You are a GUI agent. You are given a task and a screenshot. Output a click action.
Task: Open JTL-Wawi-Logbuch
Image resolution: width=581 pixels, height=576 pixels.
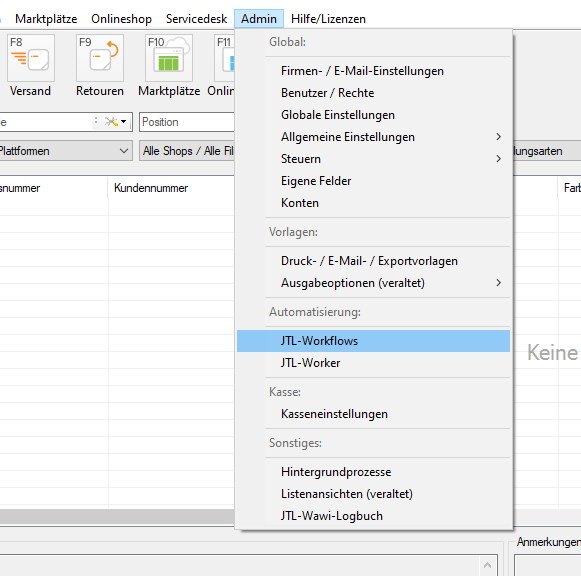374,516
